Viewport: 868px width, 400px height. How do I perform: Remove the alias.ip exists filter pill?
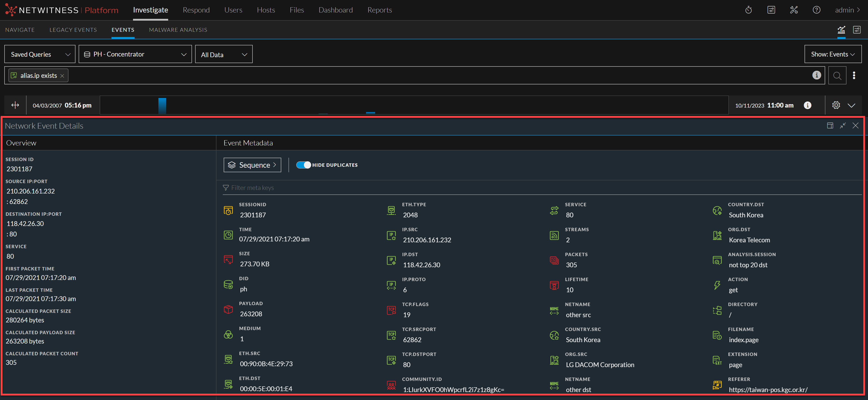coord(62,76)
